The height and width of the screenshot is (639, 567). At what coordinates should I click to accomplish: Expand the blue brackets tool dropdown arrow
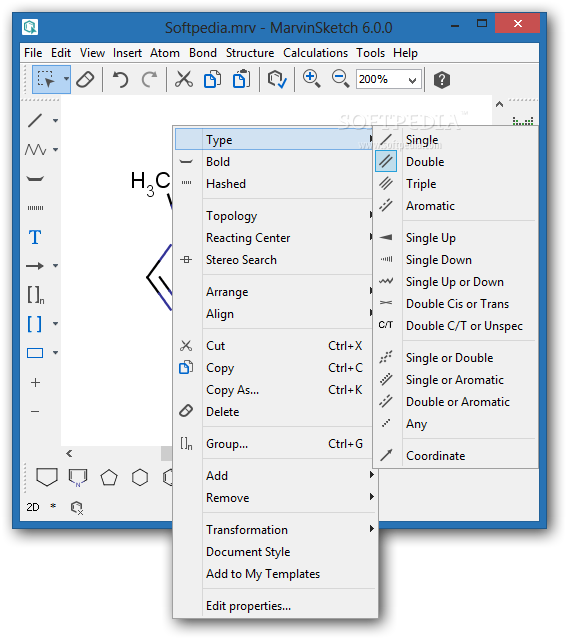55,324
